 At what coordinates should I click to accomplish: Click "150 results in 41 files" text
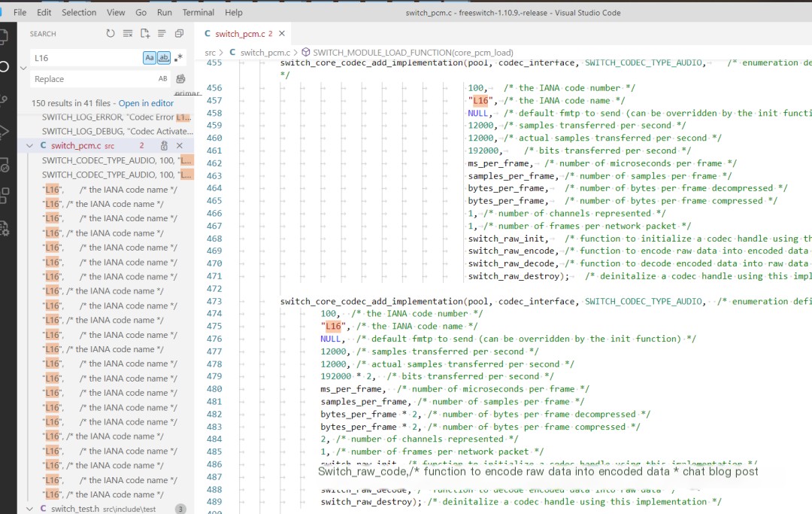click(71, 103)
